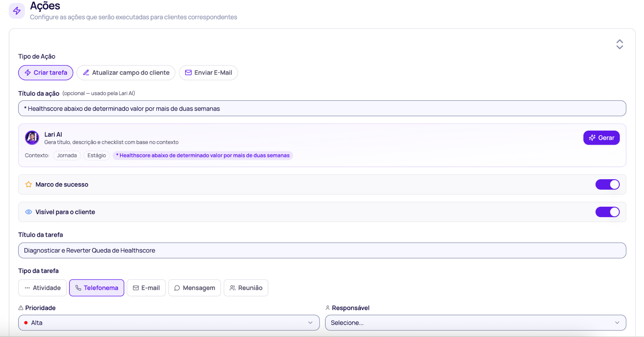644x337 pixels.
Task: Click the warning triangle icon next to Prioridade
Action: point(21,308)
